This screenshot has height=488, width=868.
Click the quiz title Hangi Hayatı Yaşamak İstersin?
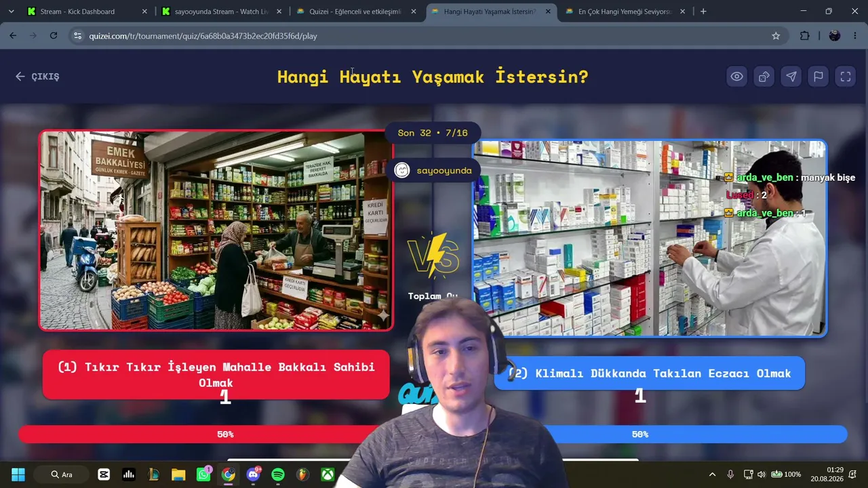pos(433,77)
